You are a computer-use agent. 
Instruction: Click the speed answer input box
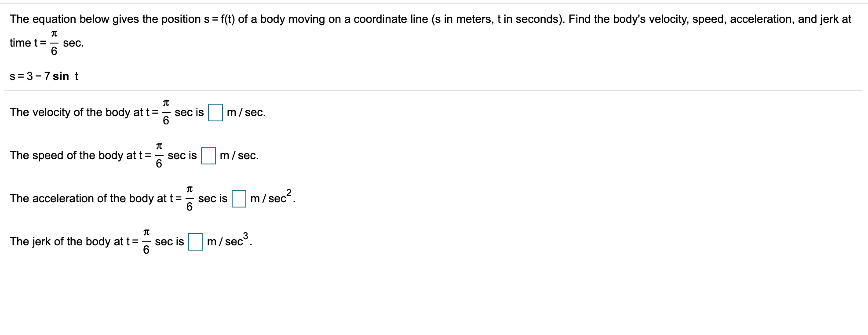coord(208,156)
